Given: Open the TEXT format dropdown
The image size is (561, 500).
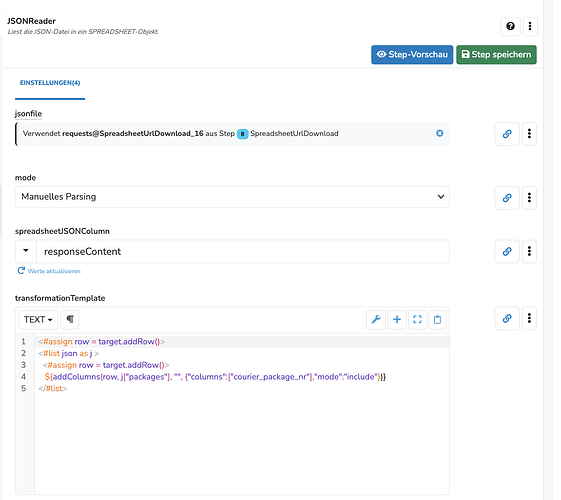Looking at the screenshot, I should point(38,319).
